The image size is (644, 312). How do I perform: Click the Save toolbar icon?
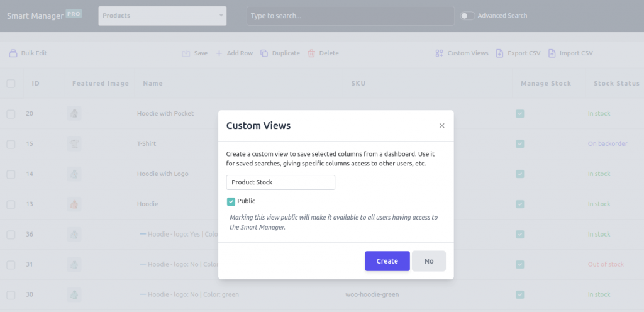(186, 53)
